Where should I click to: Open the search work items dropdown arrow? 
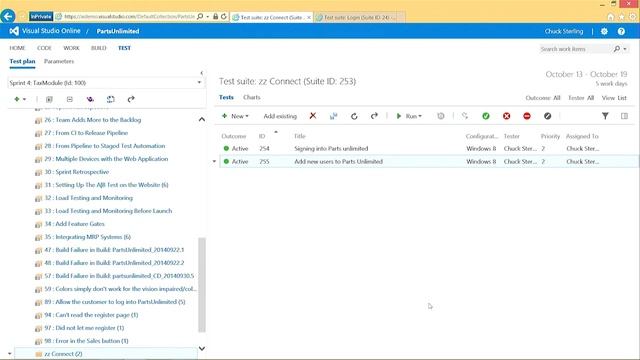tap(625, 49)
